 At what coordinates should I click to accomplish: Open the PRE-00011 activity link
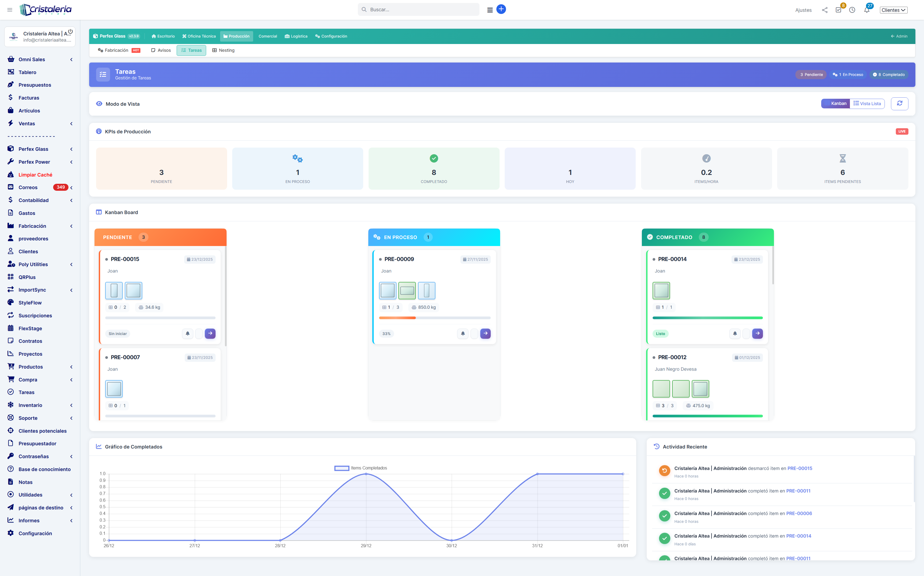[x=798, y=491]
